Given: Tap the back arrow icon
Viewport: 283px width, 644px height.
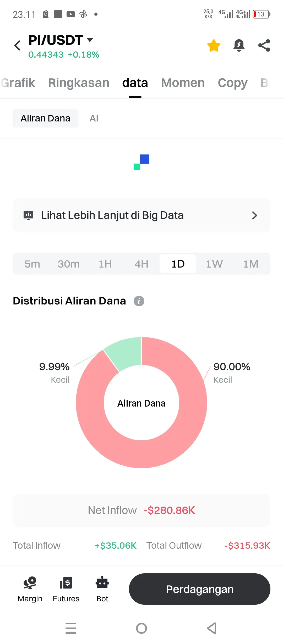Looking at the screenshot, I should (17, 46).
